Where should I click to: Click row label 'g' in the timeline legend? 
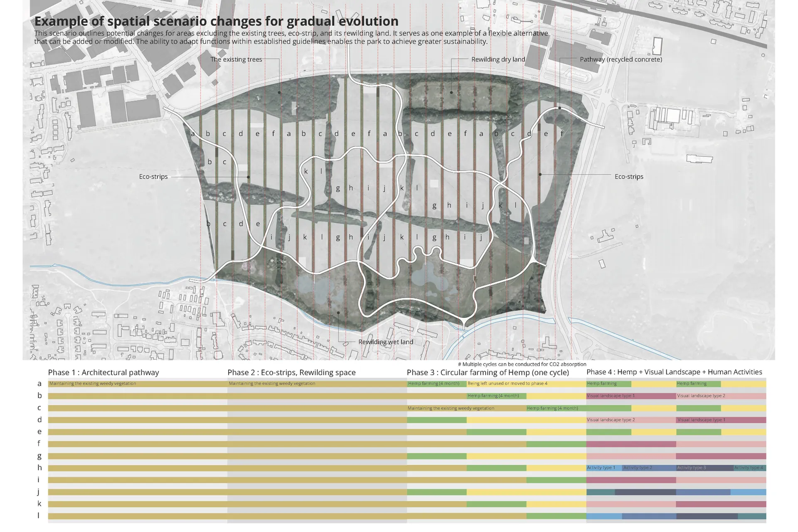(39, 456)
